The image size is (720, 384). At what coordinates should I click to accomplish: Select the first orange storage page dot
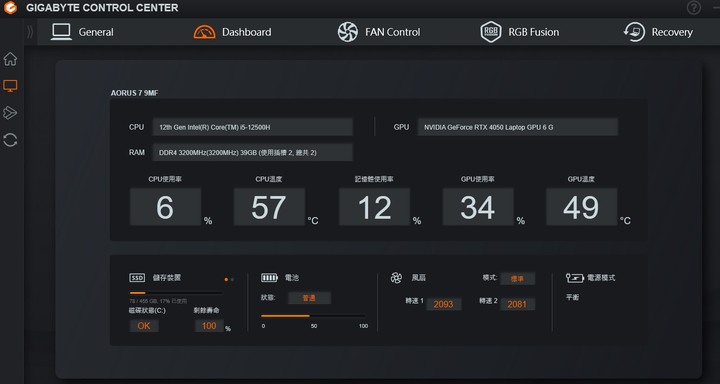click(x=226, y=279)
